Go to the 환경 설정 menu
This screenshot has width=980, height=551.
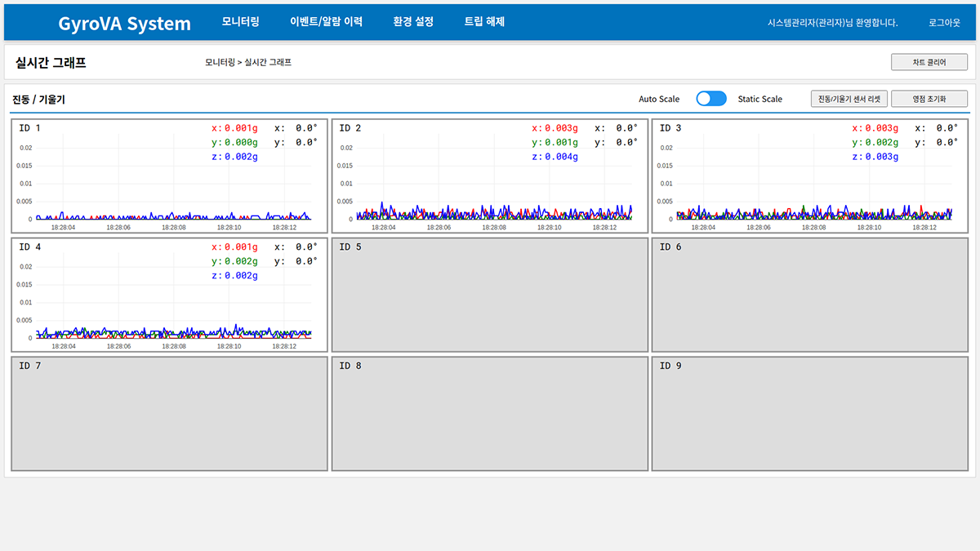pyautogui.click(x=413, y=22)
